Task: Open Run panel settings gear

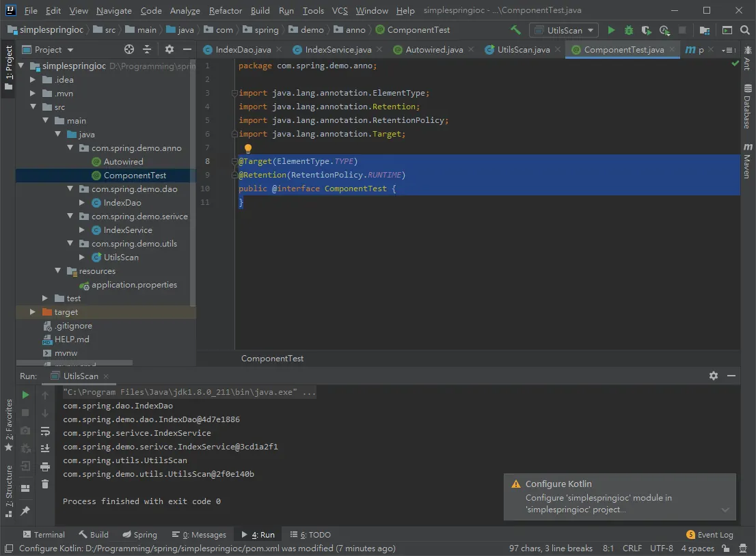Action: 714,376
